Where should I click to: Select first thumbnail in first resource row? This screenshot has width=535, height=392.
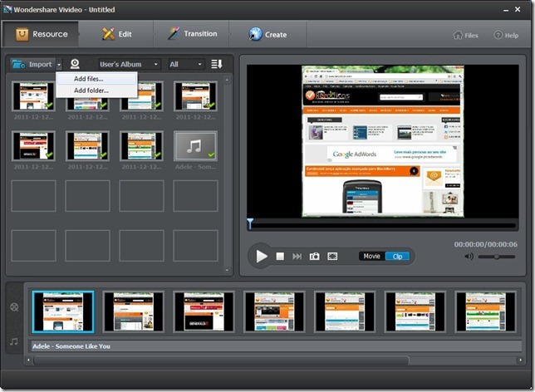click(x=33, y=96)
